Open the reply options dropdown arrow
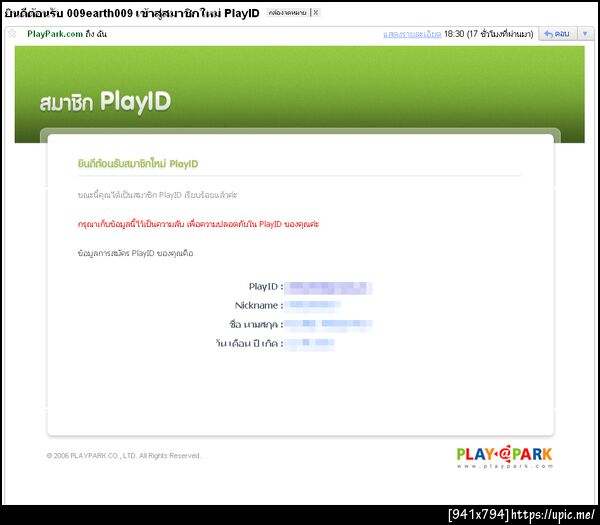The image size is (600, 525). [585, 34]
